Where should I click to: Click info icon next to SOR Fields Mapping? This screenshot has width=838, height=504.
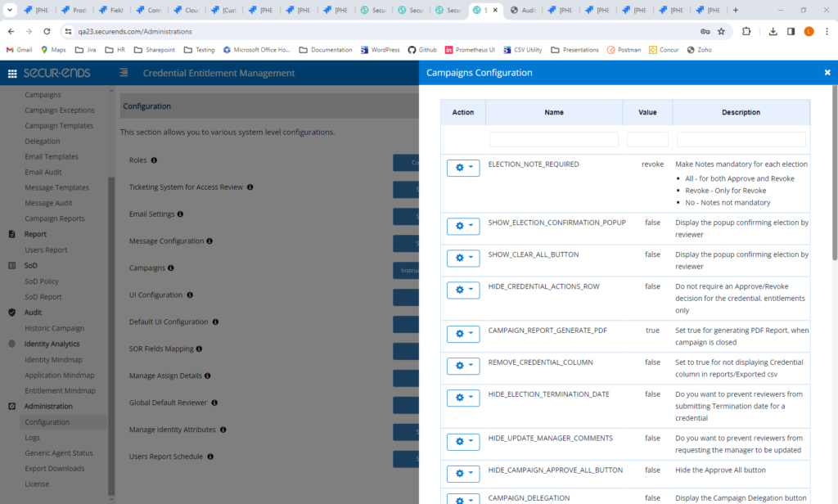point(199,349)
